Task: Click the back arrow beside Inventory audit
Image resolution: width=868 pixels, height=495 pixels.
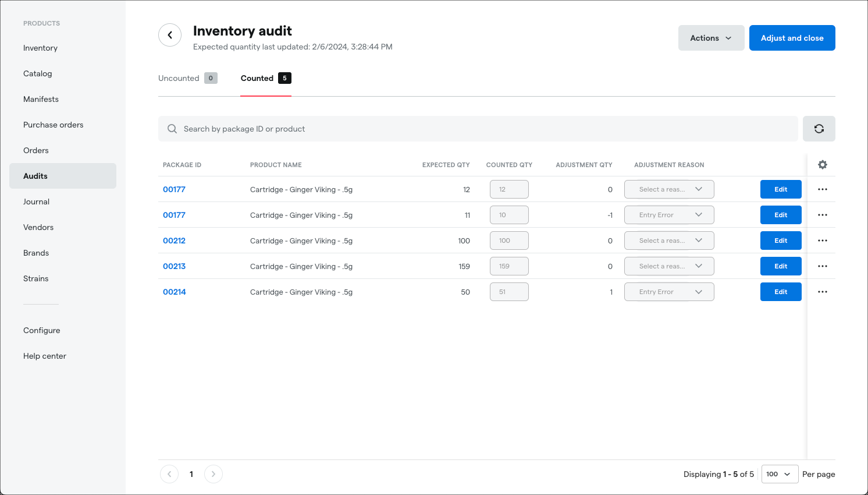Action: [170, 36]
